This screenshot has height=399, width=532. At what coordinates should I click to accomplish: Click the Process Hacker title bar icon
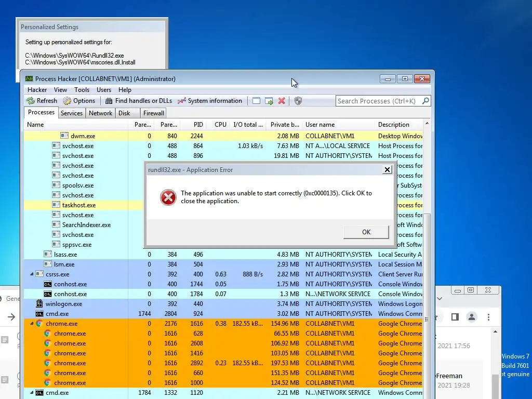pos(29,79)
